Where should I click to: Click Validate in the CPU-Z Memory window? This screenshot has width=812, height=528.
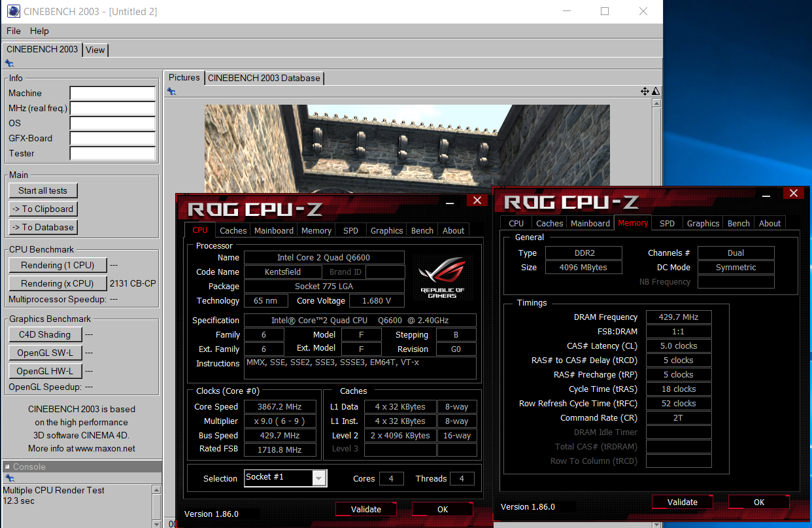[x=683, y=502]
